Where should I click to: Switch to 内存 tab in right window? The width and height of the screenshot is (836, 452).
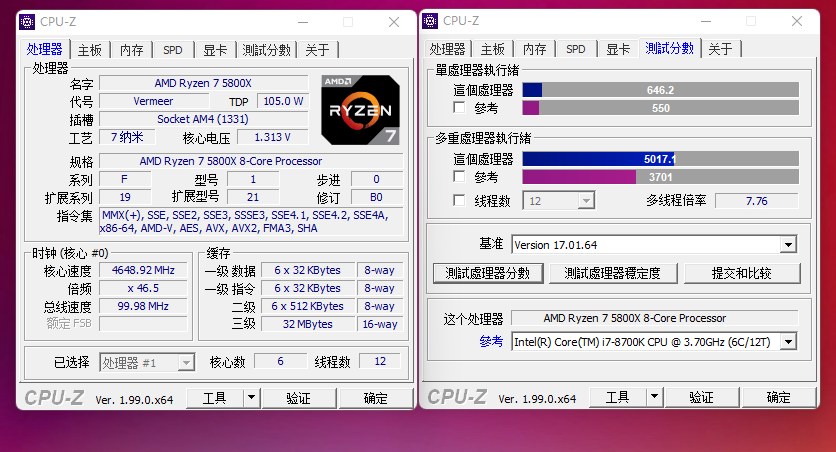(534, 49)
